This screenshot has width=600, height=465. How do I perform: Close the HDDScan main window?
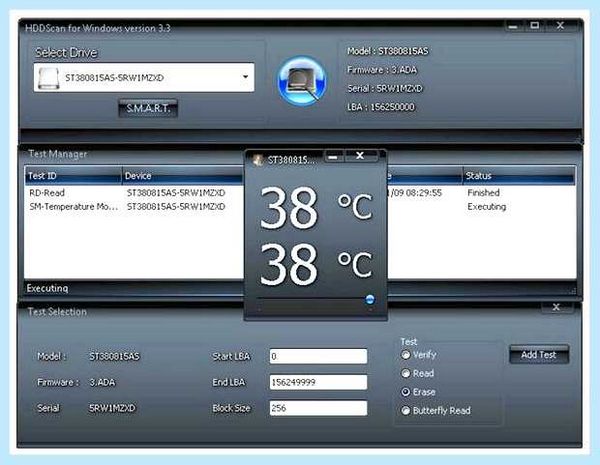coord(561,26)
